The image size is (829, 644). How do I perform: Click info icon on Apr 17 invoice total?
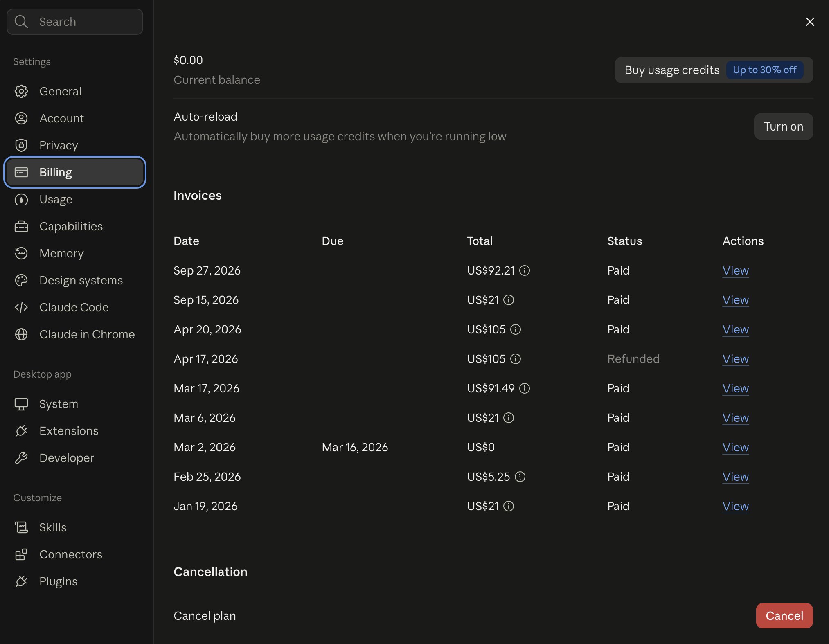(x=516, y=359)
